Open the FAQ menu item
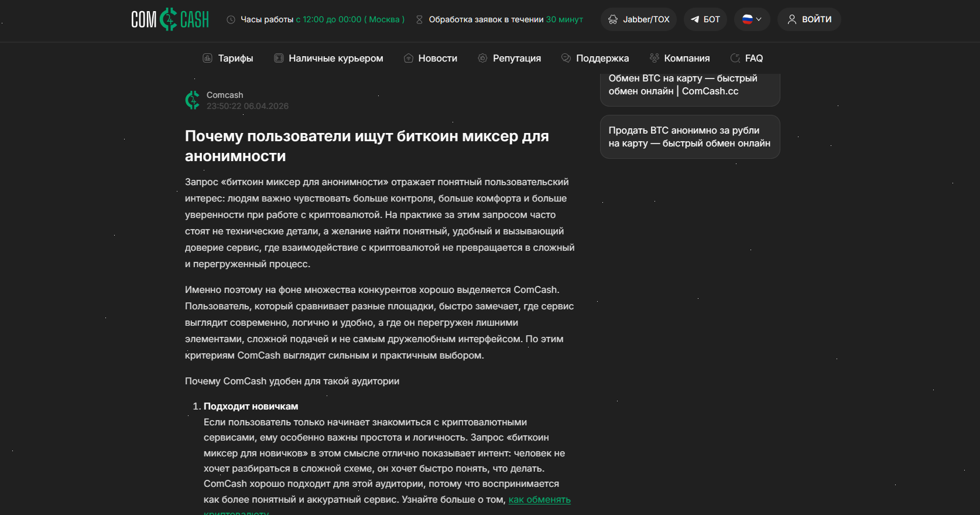Viewport: 980px width, 515px height. coord(753,58)
